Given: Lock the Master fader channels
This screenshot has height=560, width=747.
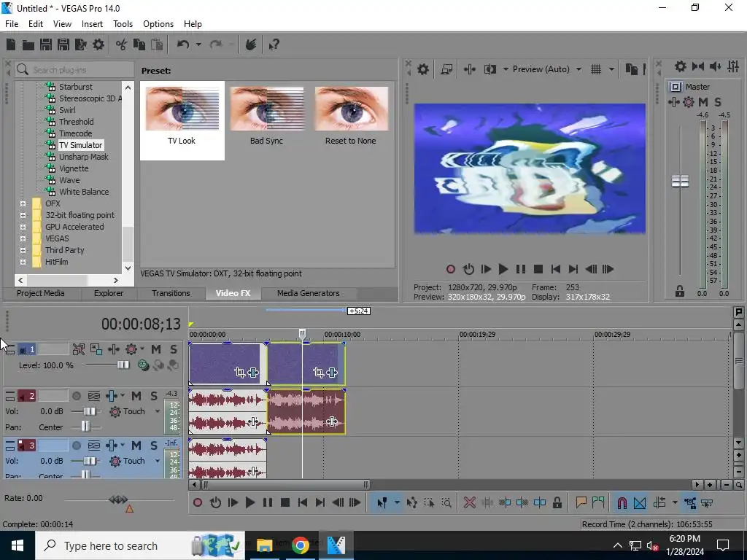Looking at the screenshot, I should click(x=680, y=292).
